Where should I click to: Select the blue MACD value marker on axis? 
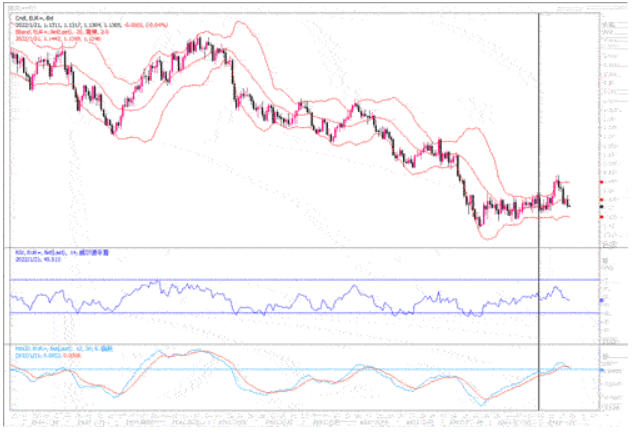(x=600, y=369)
